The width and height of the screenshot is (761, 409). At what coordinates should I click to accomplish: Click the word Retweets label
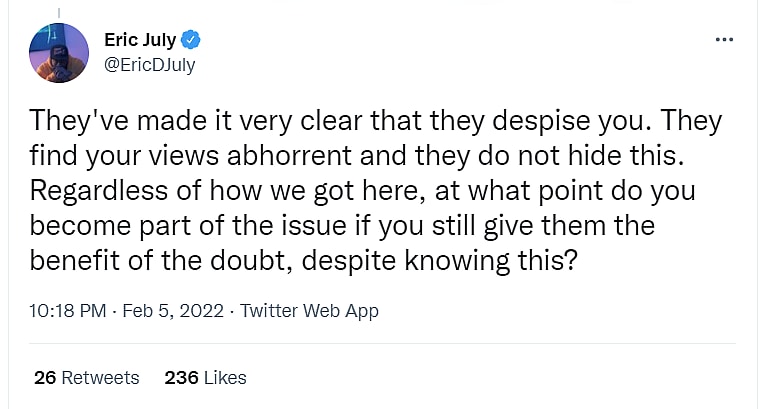(100, 378)
